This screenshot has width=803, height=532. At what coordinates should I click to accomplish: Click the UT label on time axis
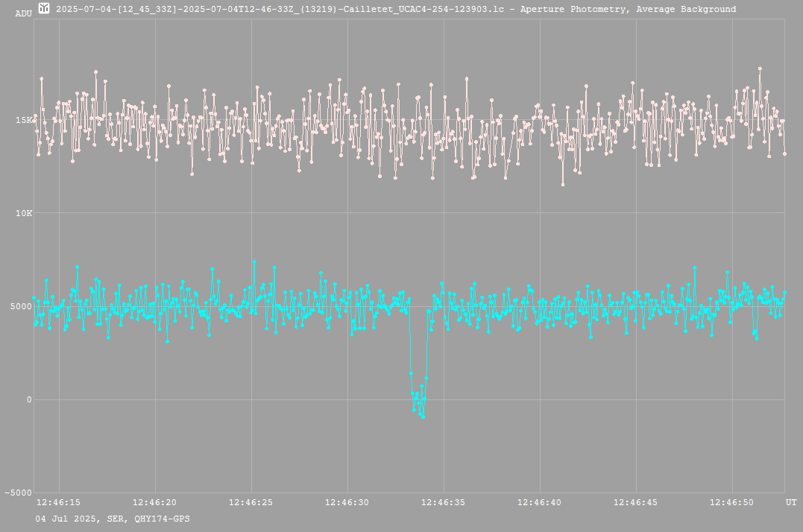(790, 503)
